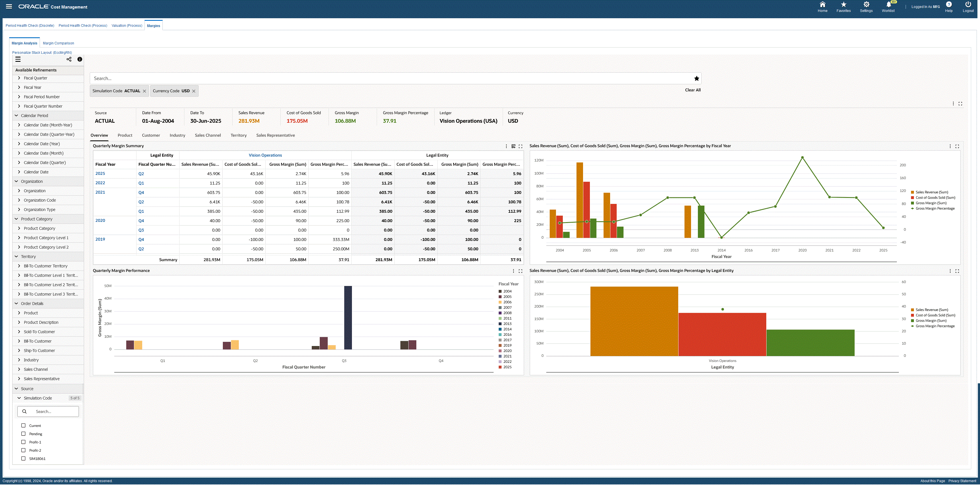Maximize the Quarterly Margin Summary panel
980x485 pixels.
[x=520, y=146]
